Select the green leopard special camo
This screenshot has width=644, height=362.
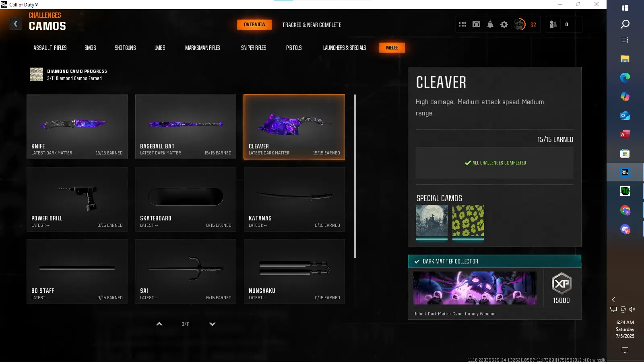468,221
